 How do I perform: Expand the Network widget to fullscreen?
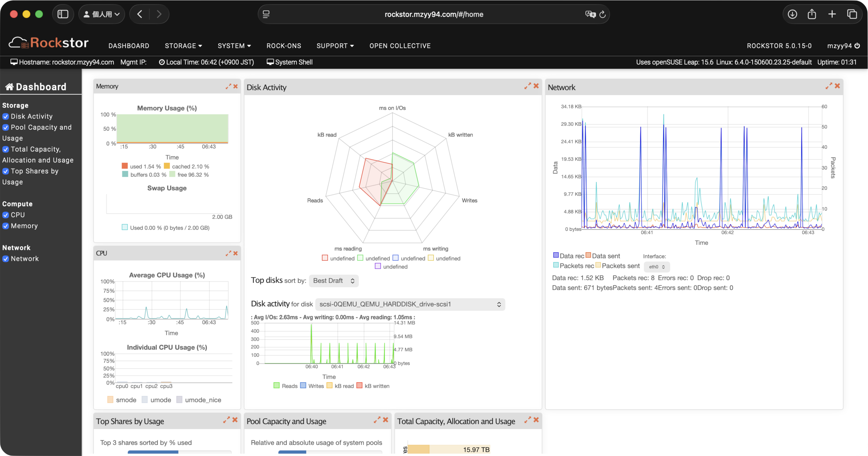[829, 86]
